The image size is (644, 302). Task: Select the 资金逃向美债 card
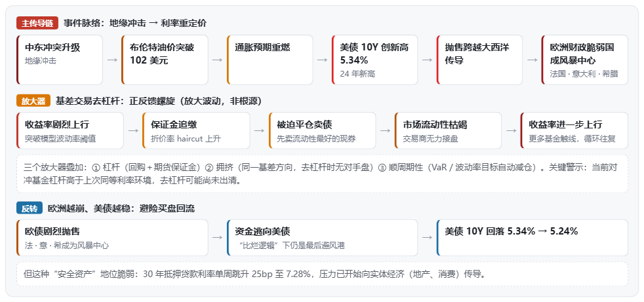point(322,238)
